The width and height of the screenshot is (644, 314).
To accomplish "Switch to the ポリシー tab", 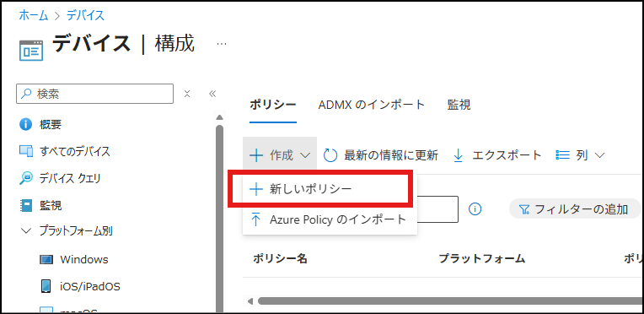I will [273, 105].
